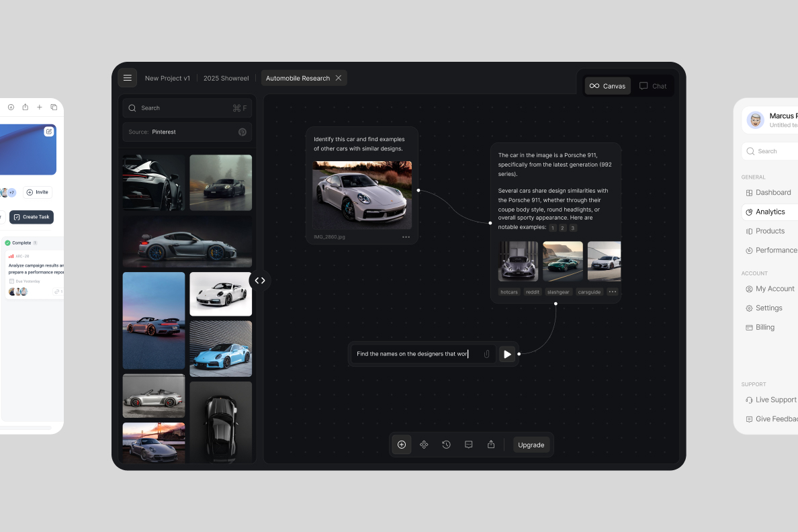The image size is (798, 532).
Task: Select the white convertible Porsche thumbnail
Action: [x=221, y=294]
